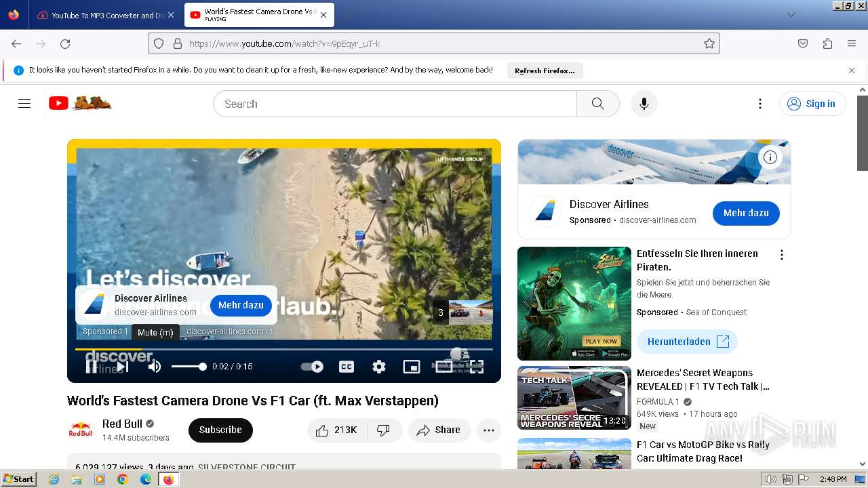Click the Refresh Firefox button
This screenshot has width=868, height=488.
coord(545,70)
